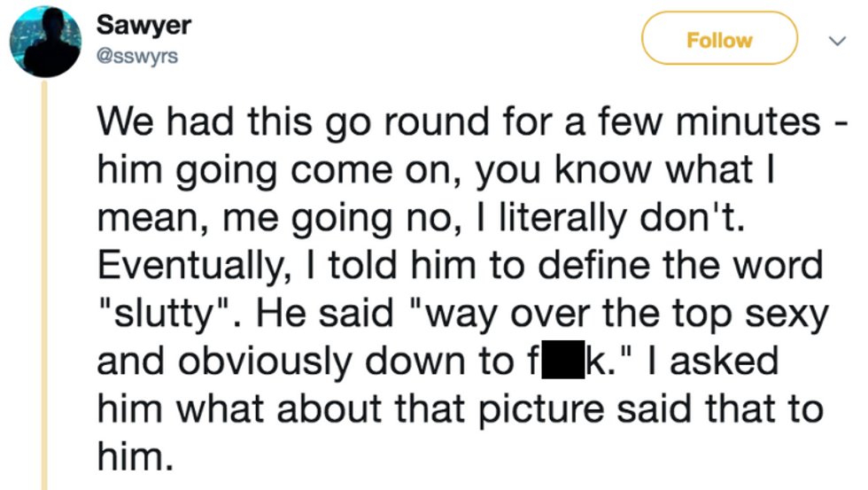Click the @sswyrs handle
Screen dimensions: 868x490
tap(137, 57)
